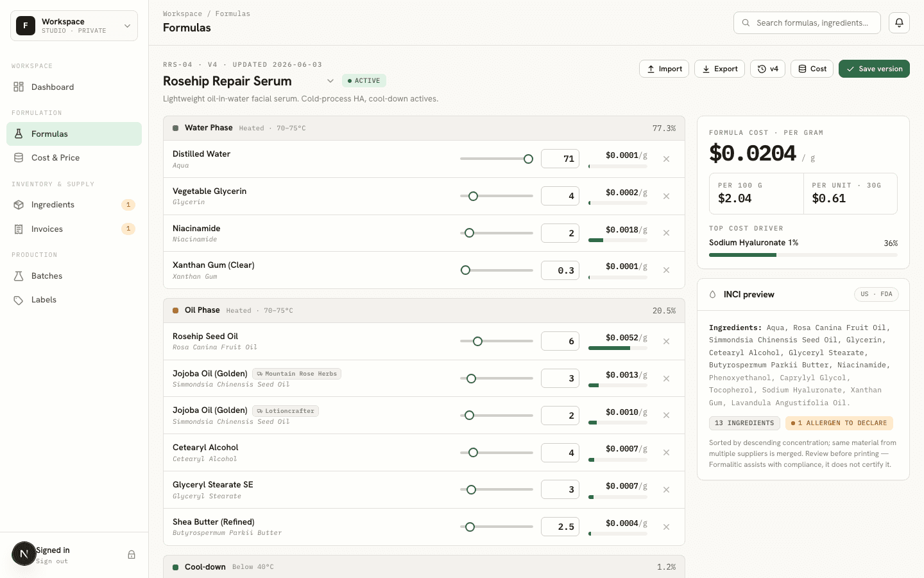The height and width of the screenshot is (578, 924).
Task: Remove Mountain Rose Herbs Jojoba Oil row
Action: (x=666, y=378)
